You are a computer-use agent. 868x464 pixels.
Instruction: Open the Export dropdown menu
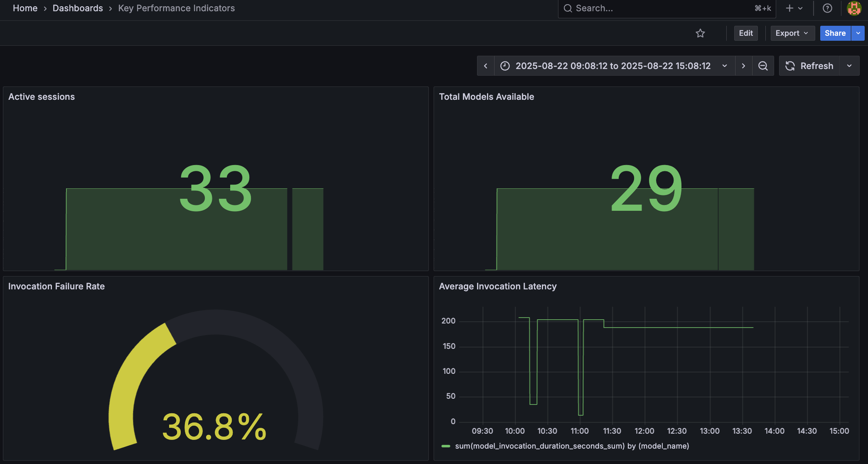point(792,33)
